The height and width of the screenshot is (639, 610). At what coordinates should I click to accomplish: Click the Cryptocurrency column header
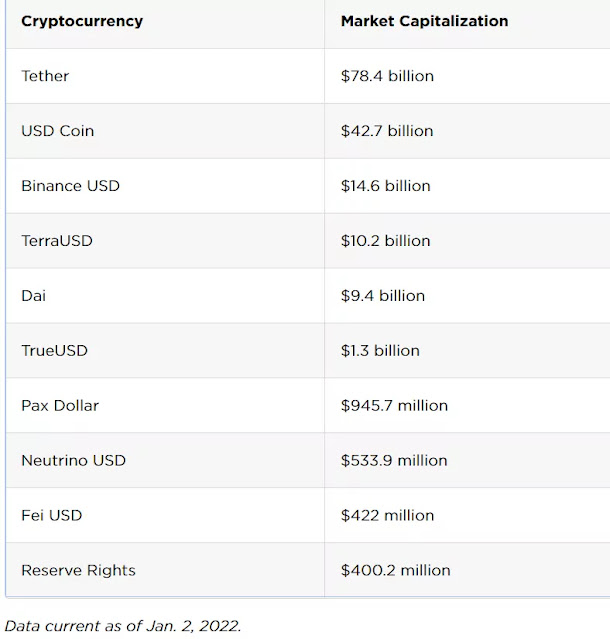tap(82, 21)
